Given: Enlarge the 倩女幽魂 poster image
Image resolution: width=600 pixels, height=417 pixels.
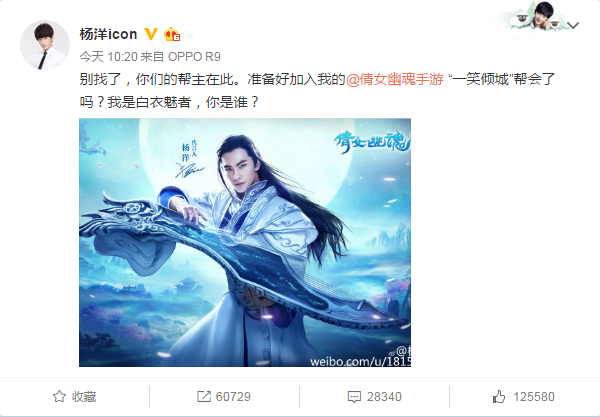Looking at the screenshot, I should tap(245, 243).
